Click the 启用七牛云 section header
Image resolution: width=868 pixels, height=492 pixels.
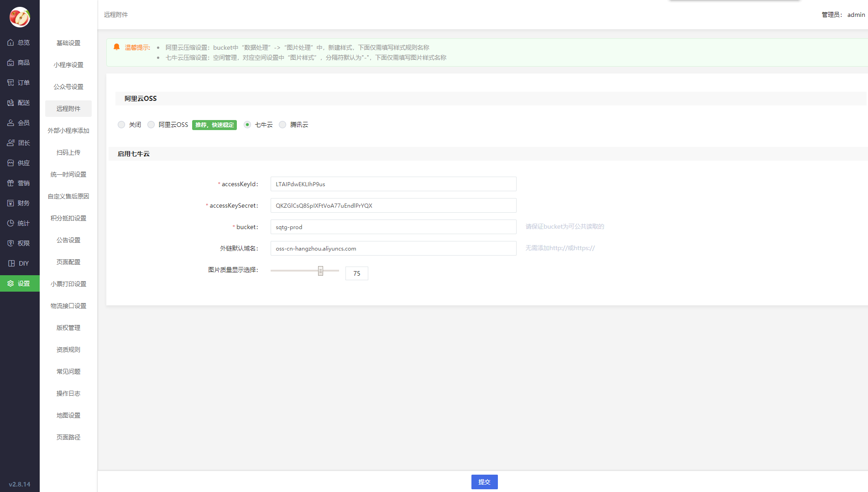point(134,154)
